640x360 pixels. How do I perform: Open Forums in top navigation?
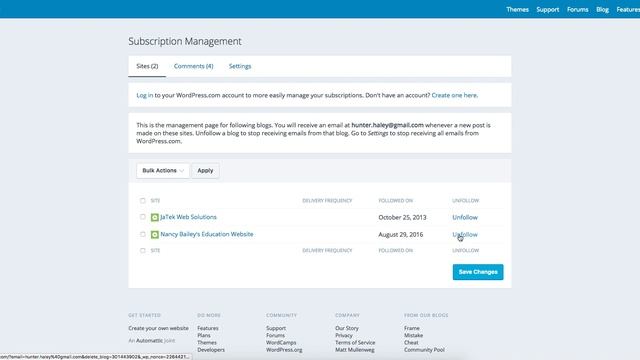pos(578,9)
